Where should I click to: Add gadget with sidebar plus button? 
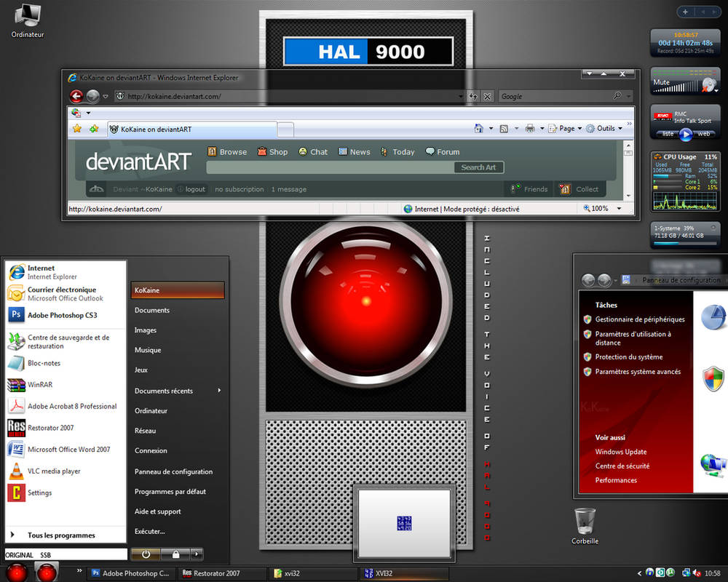tap(685, 12)
